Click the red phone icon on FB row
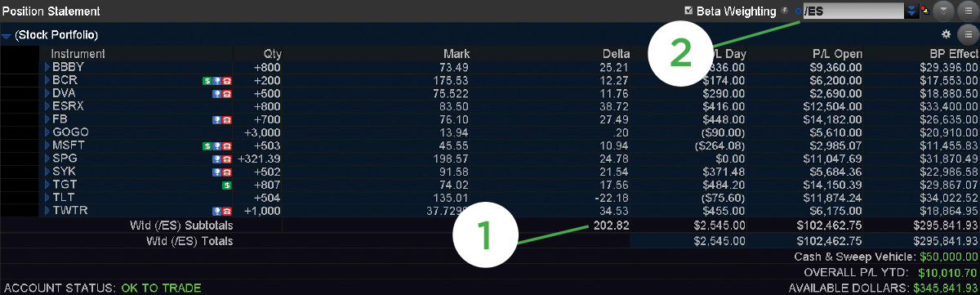The width and height of the screenshot is (980, 295). pyautogui.click(x=226, y=119)
